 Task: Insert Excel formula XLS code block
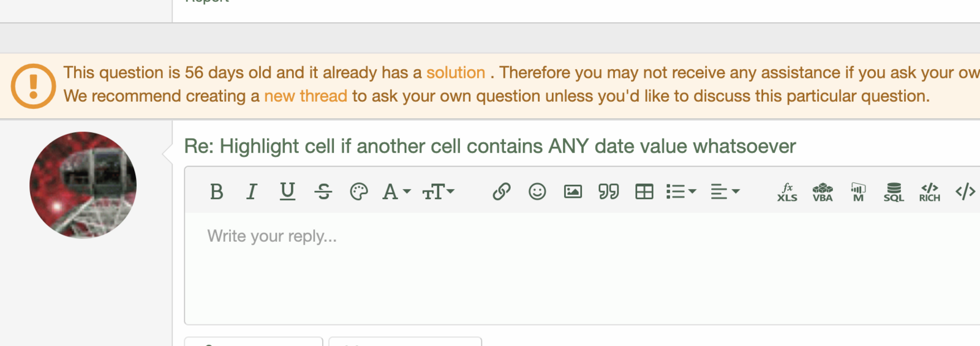(787, 192)
